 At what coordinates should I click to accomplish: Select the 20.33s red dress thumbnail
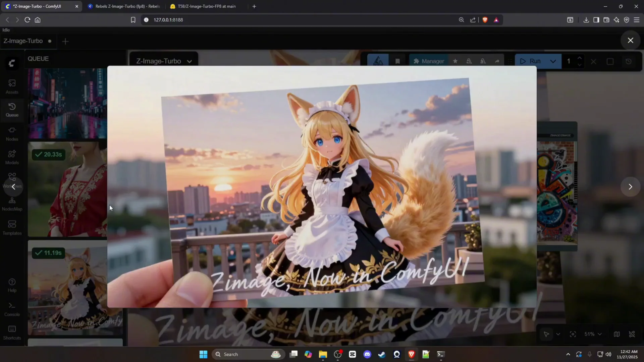click(67, 189)
